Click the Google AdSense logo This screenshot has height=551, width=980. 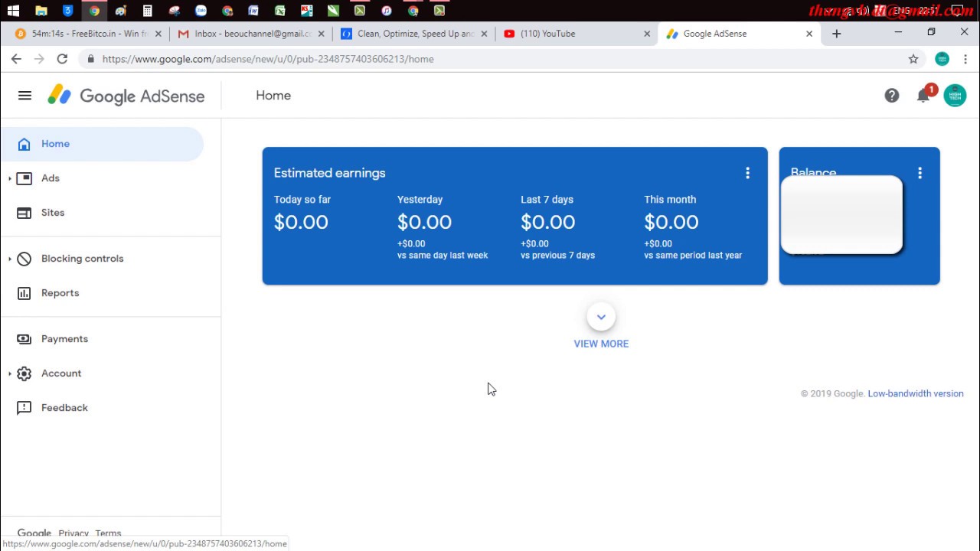[126, 96]
